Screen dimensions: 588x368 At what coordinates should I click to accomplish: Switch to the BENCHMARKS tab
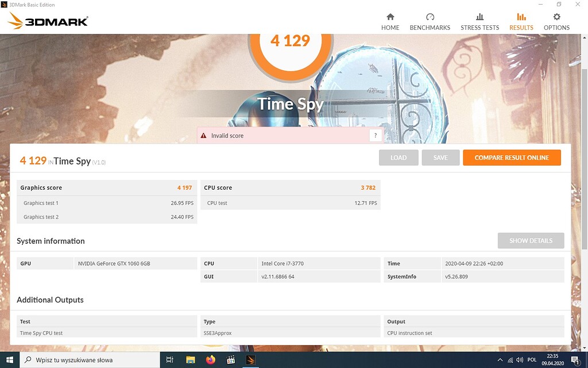click(430, 22)
